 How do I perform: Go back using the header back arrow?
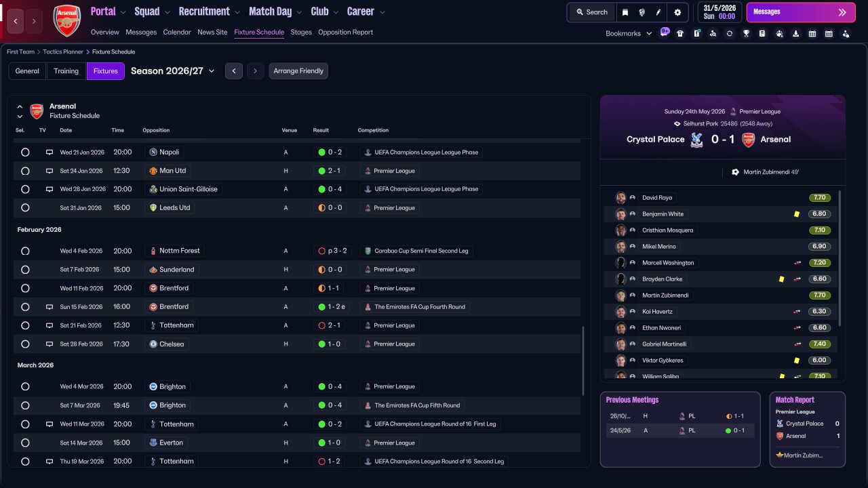(x=16, y=21)
